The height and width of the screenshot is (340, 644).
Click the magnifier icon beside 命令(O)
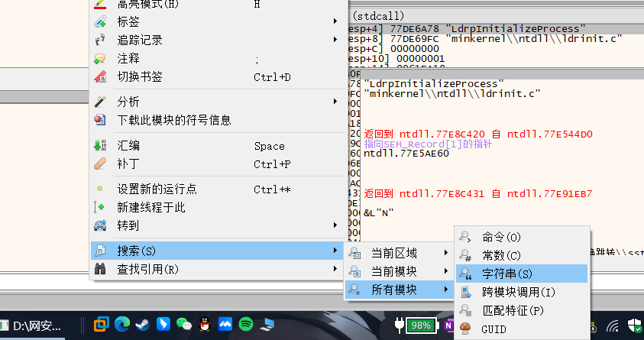tap(465, 237)
